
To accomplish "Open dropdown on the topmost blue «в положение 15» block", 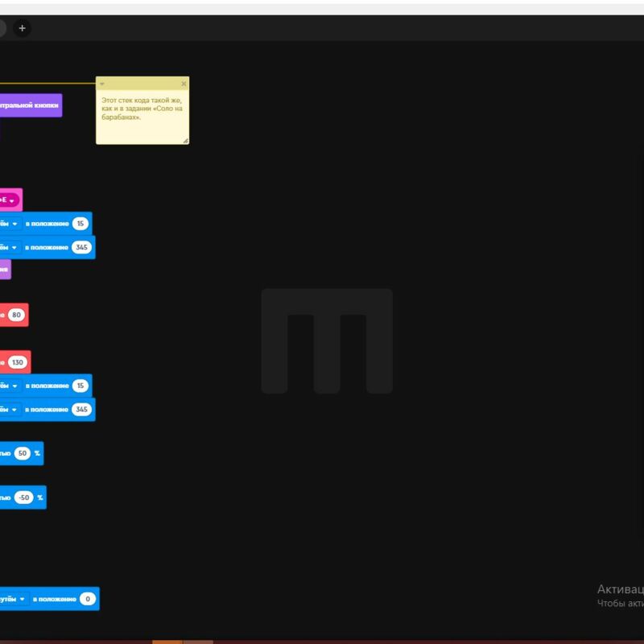I will 14,223.
